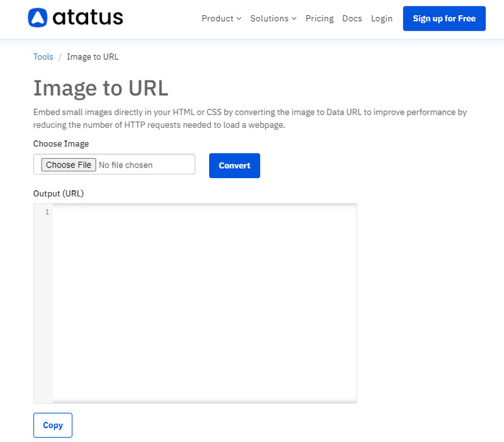The image size is (504, 442).
Task: Click the Output (URL) label
Action: coord(58,193)
